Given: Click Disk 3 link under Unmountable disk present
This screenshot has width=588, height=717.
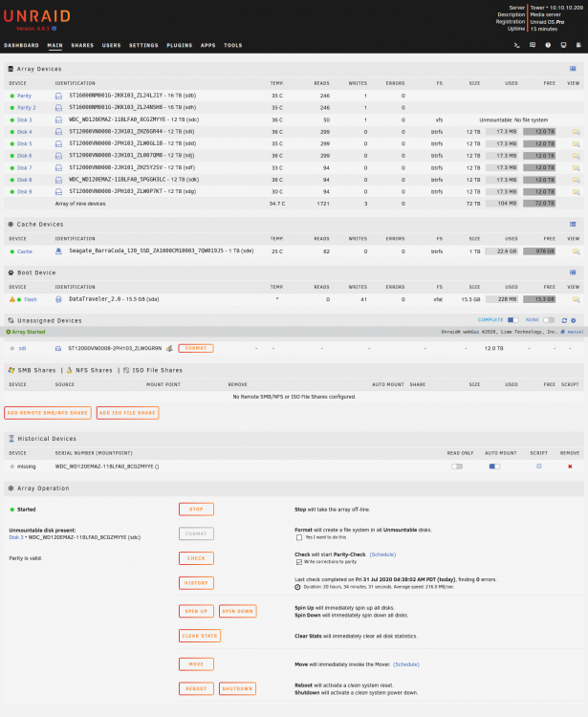Looking at the screenshot, I should click(16, 537).
